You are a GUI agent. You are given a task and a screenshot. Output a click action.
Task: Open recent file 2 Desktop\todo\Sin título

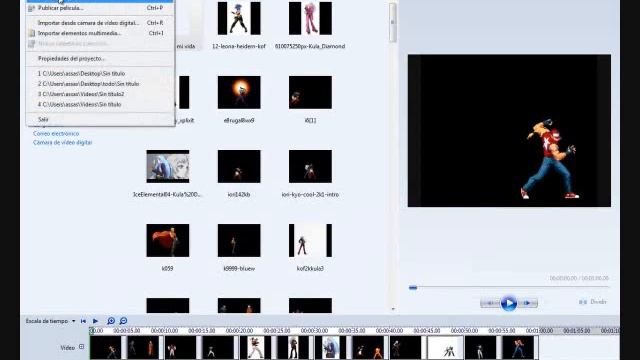point(100,84)
